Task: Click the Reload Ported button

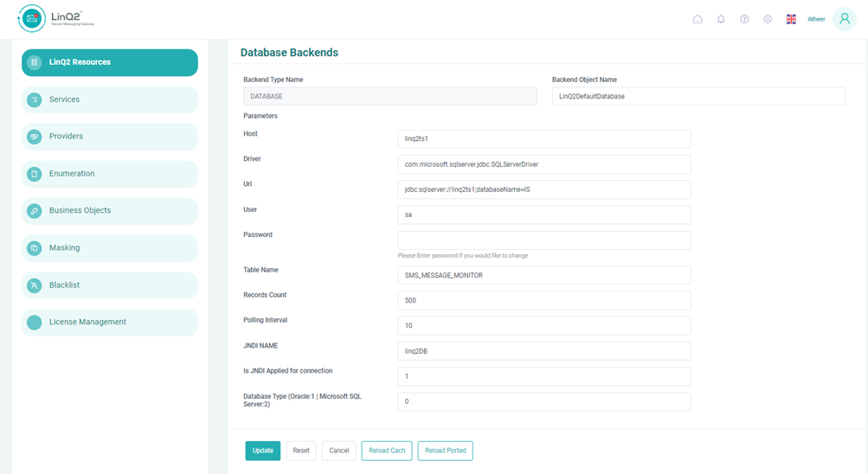Action: [x=446, y=451]
